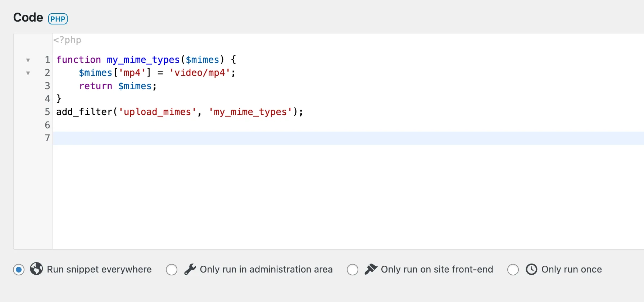
Task: Select the 'Run snippet everywhere' radio button
Action: coord(19,269)
